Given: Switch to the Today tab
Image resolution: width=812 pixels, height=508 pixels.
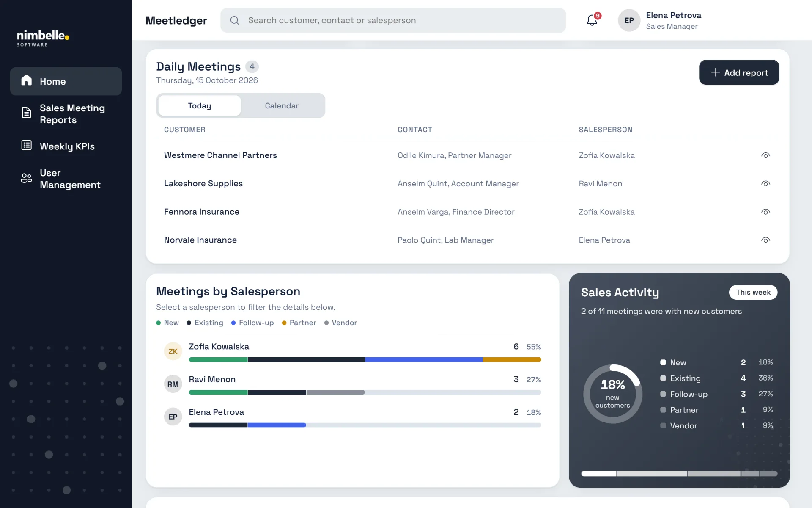Looking at the screenshot, I should click(x=200, y=105).
